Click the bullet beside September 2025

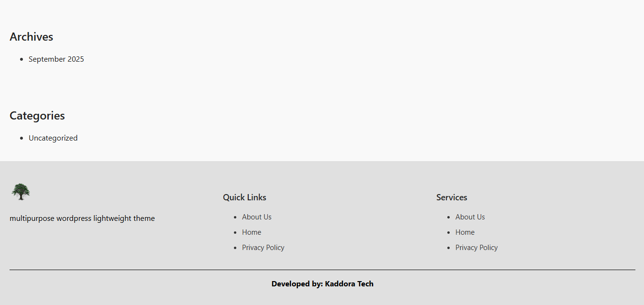pyautogui.click(x=21, y=59)
